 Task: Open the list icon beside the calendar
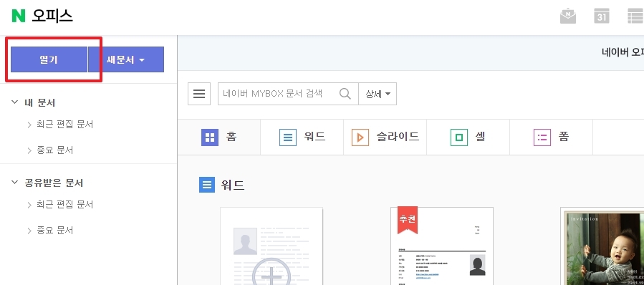636,16
